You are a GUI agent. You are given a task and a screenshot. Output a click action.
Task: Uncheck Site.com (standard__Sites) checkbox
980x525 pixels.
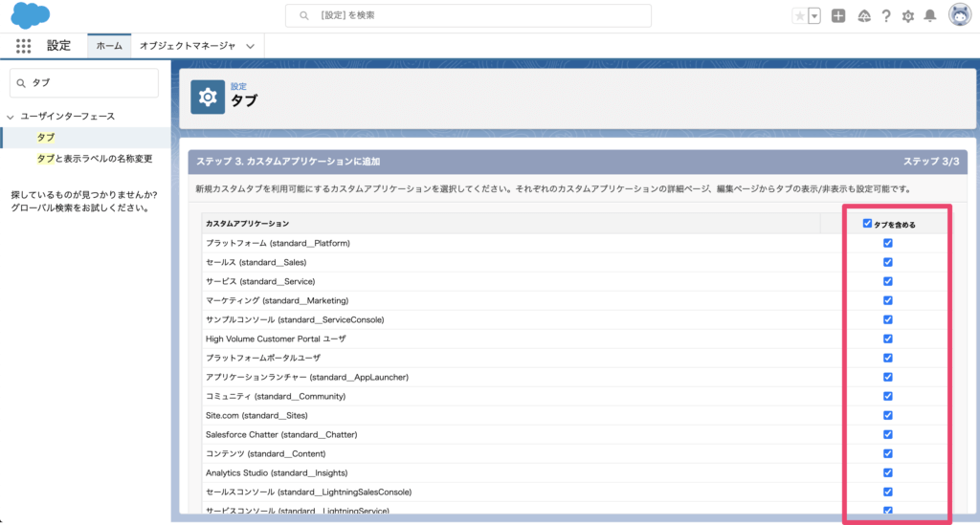point(887,415)
